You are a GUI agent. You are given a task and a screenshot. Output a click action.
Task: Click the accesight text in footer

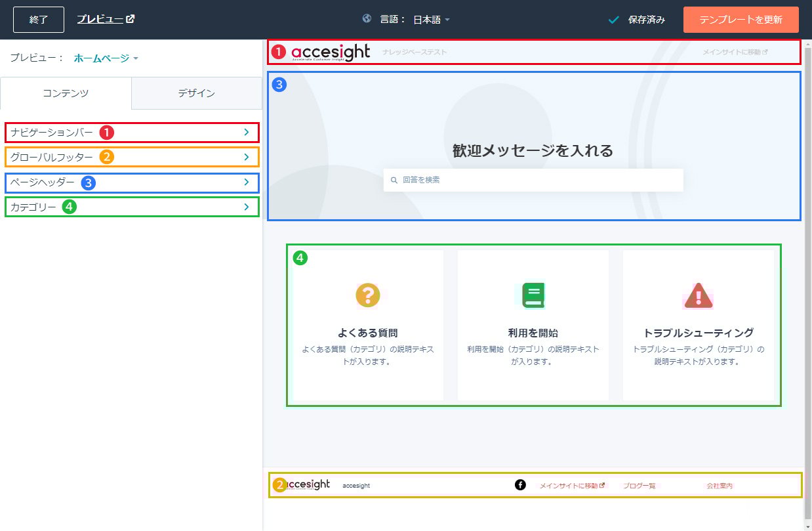pyautogui.click(x=356, y=486)
